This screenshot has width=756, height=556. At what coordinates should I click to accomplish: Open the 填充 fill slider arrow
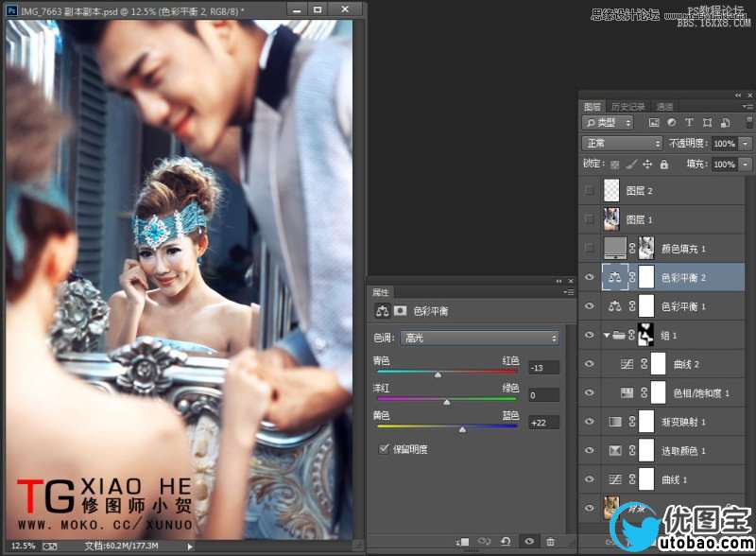746,165
